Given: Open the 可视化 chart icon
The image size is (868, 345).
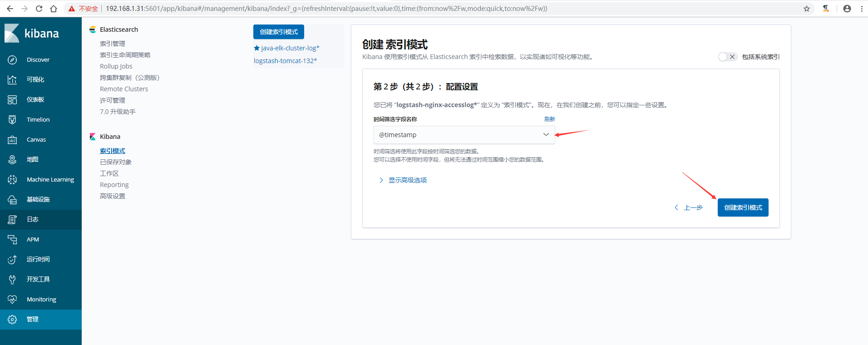Looking at the screenshot, I should pos(12,80).
